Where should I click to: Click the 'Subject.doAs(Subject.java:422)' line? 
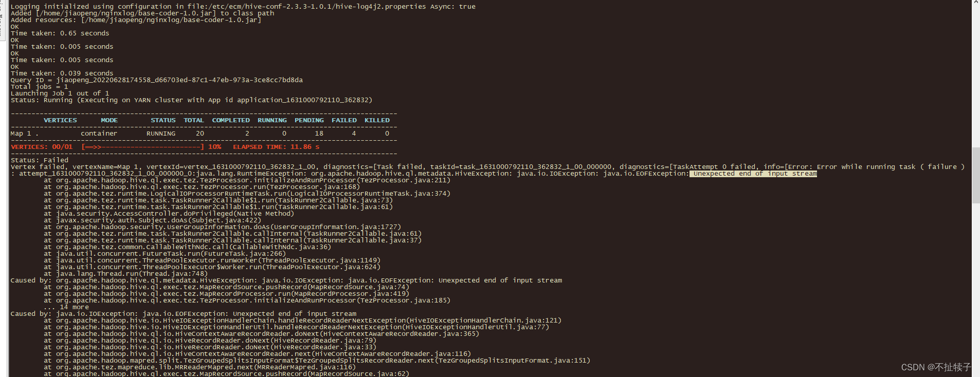152,220
